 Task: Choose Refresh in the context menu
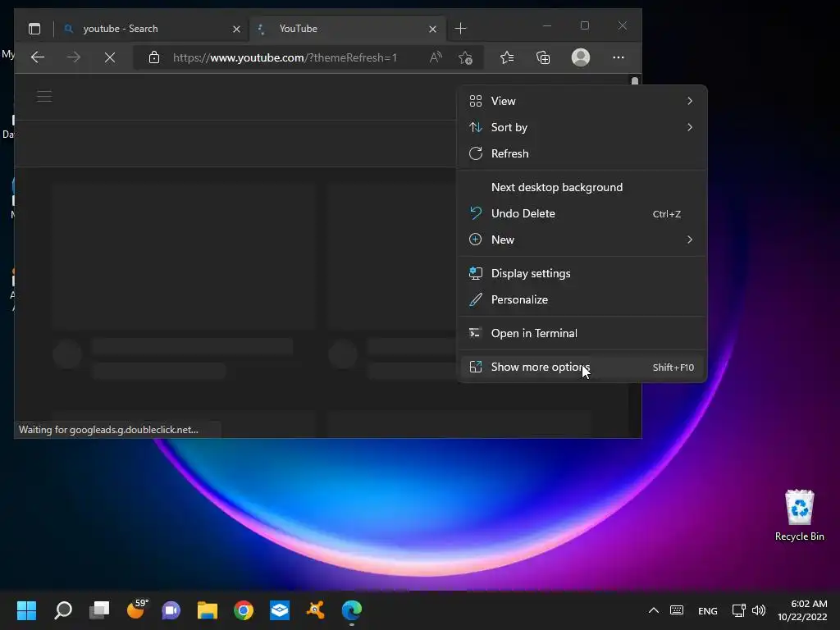[x=582, y=153]
